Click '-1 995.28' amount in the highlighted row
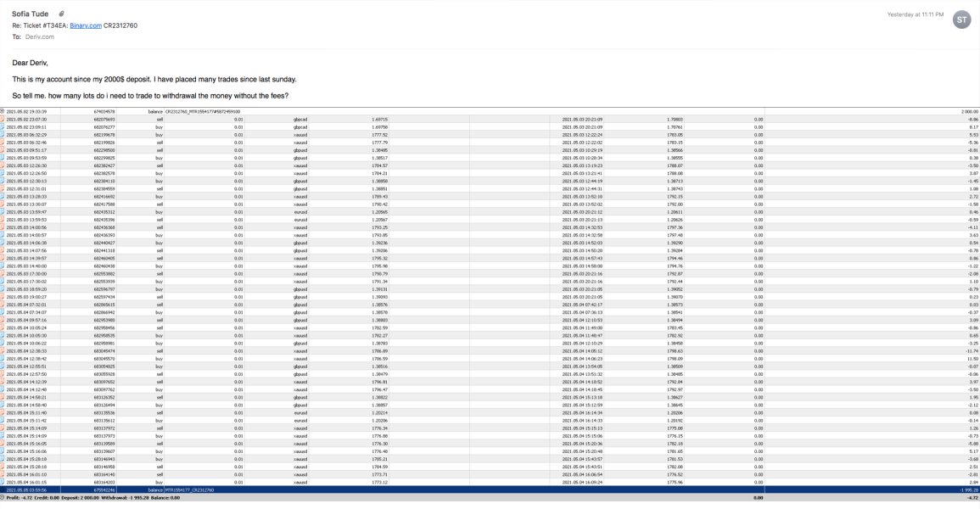980x509 pixels. click(x=969, y=490)
